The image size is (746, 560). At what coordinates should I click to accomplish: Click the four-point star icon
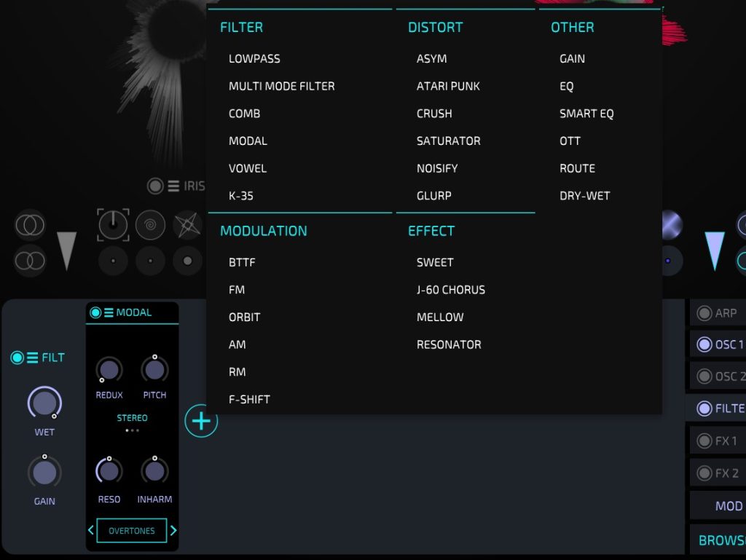tap(188, 225)
